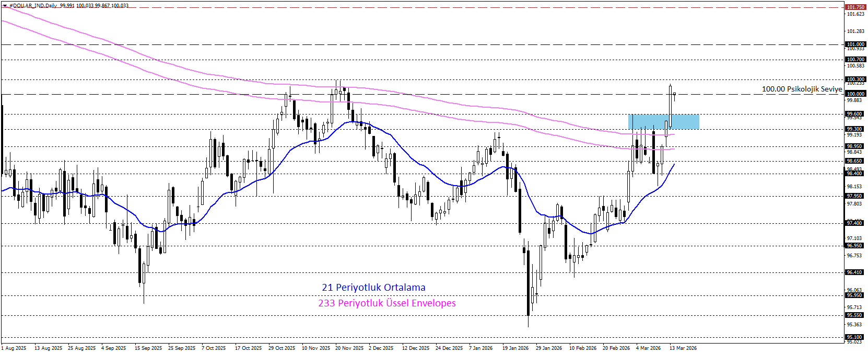
Task: Click the 97.950 price level tag
Action: (x=854, y=196)
